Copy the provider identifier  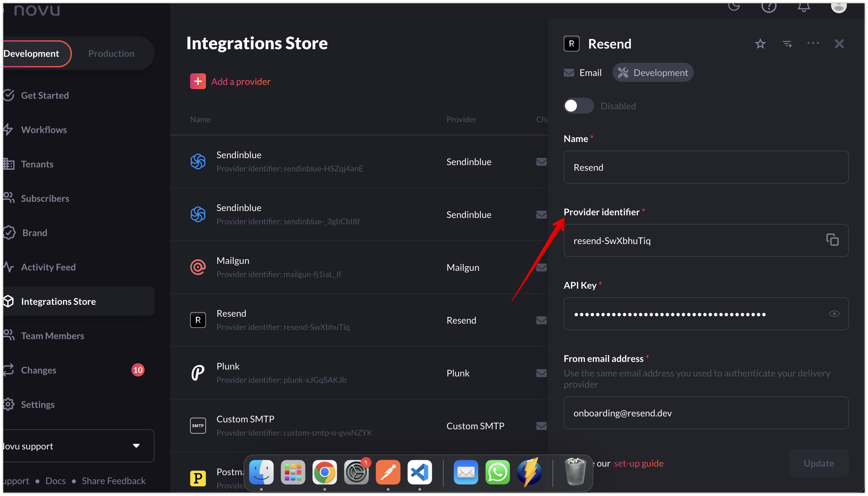click(832, 240)
